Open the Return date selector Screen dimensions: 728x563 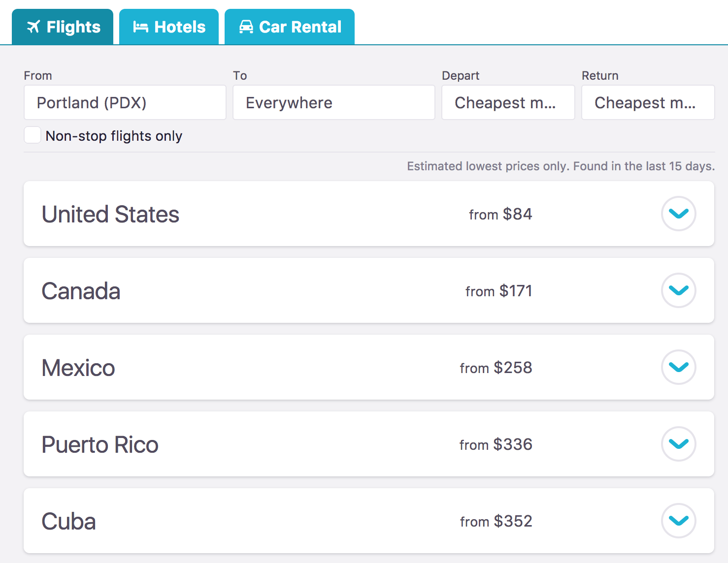point(648,102)
